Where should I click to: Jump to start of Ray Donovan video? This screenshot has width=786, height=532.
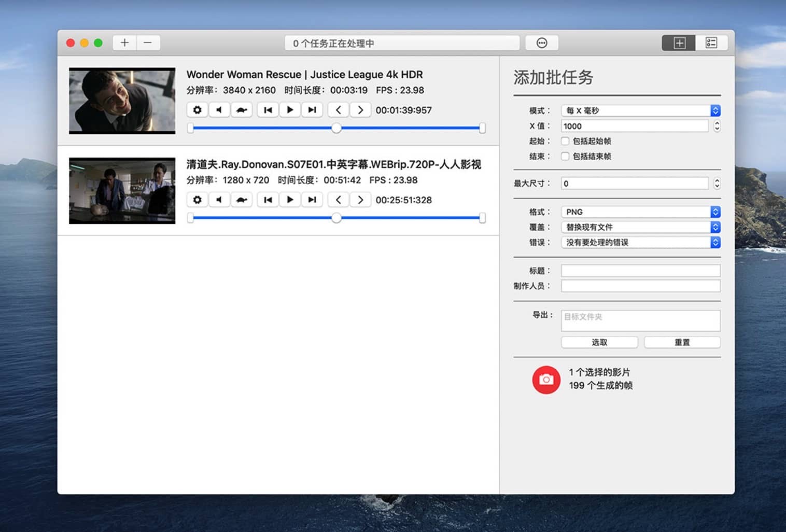[268, 200]
